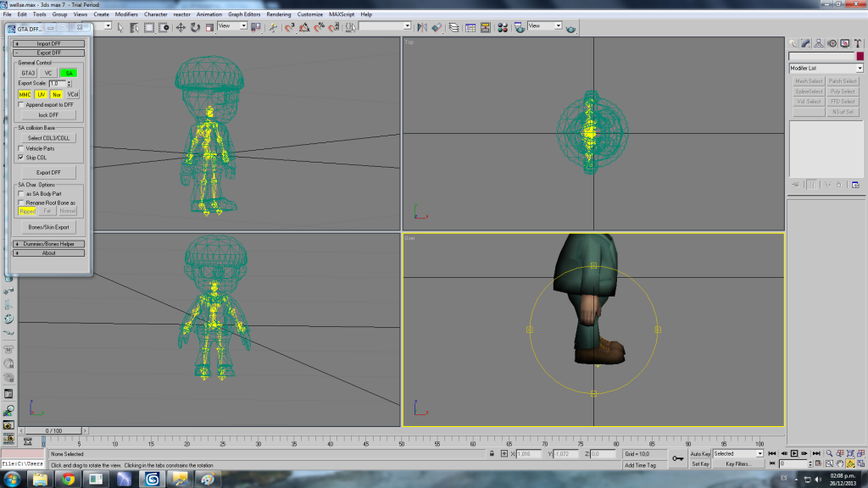Click the Arc Rotate viewport icon
The width and height of the screenshot is (868, 488).
850,463
